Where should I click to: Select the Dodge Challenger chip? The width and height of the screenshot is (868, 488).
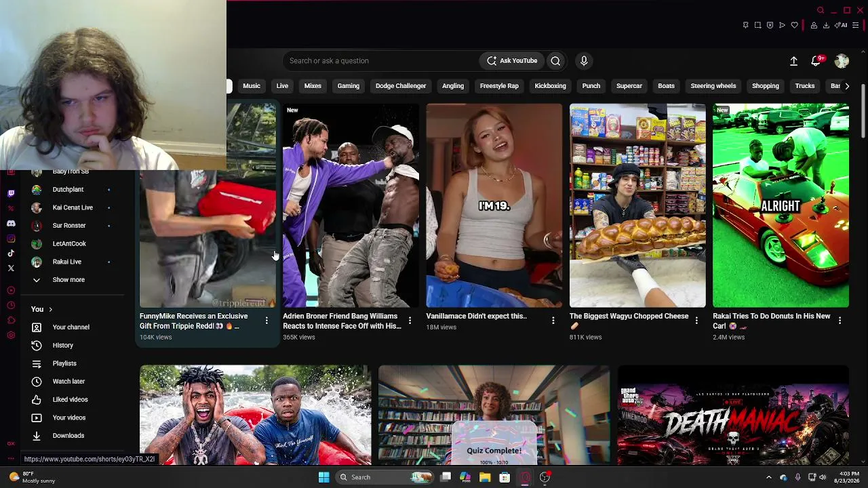[401, 86]
